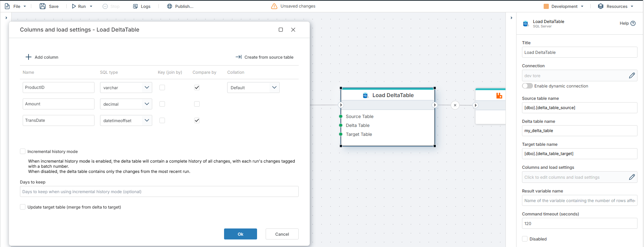The width and height of the screenshot is (644, 247).
Task: Remove connection with the x connector button
Action: pos(455,105)
